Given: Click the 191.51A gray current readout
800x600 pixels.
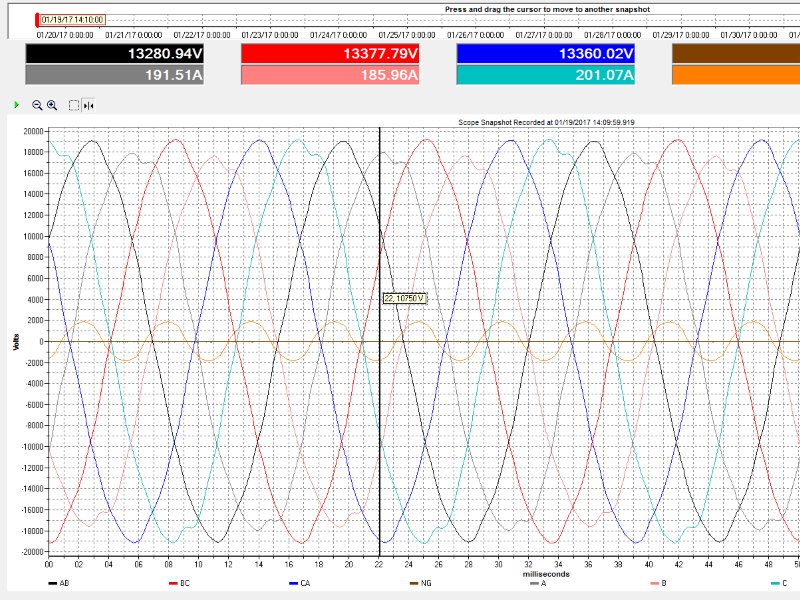Looking at the screenshot, I should pos(114,75).
